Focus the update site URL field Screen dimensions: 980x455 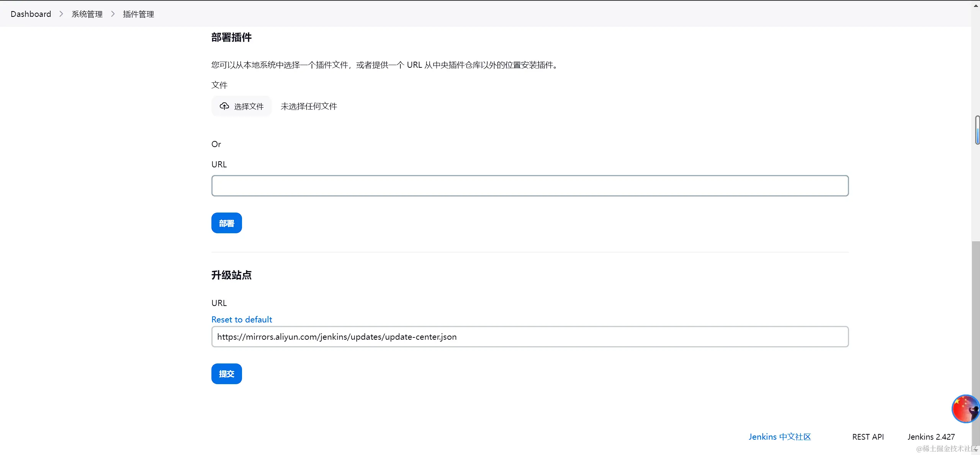[530, 337]
